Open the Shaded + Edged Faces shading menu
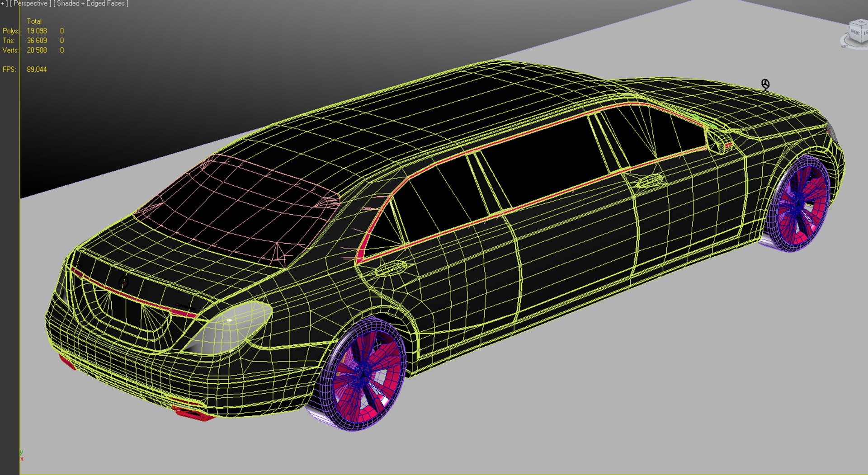The width and height of the screenshot is (868, 475). point(91,4)
